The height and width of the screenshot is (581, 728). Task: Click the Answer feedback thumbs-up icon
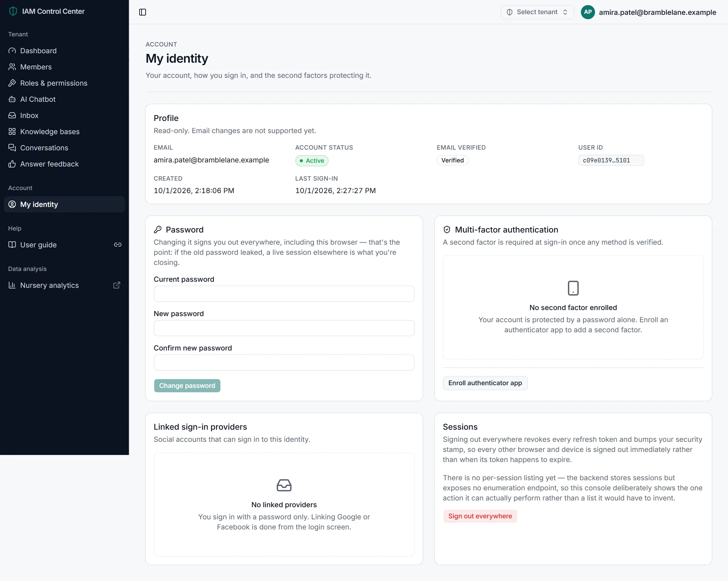[12, 164]
